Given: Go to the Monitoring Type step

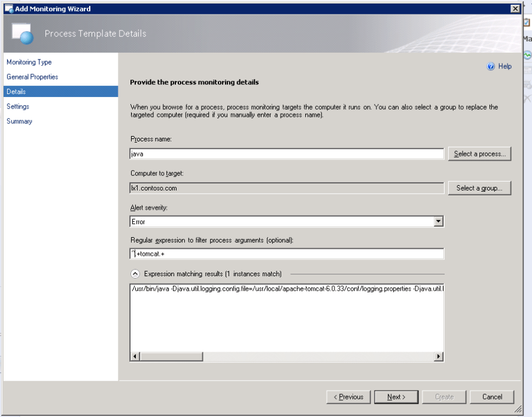Looking at the screenshot, I should click(x=29, y=62).
